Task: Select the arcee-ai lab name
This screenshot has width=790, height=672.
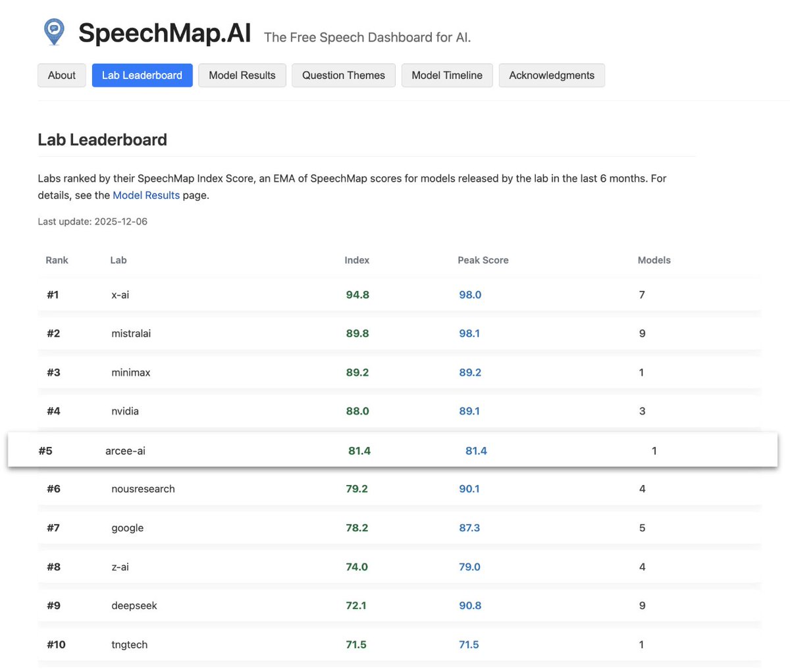Action: [x=125, y=451]
